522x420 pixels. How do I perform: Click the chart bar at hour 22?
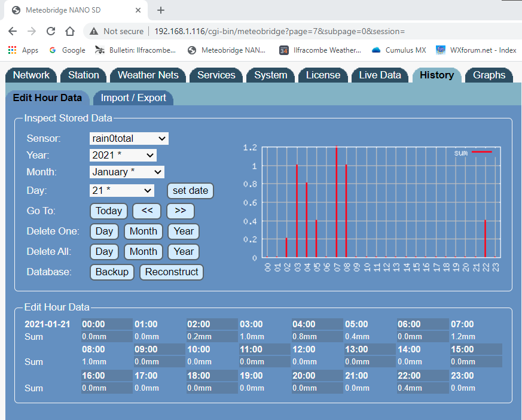486,239
